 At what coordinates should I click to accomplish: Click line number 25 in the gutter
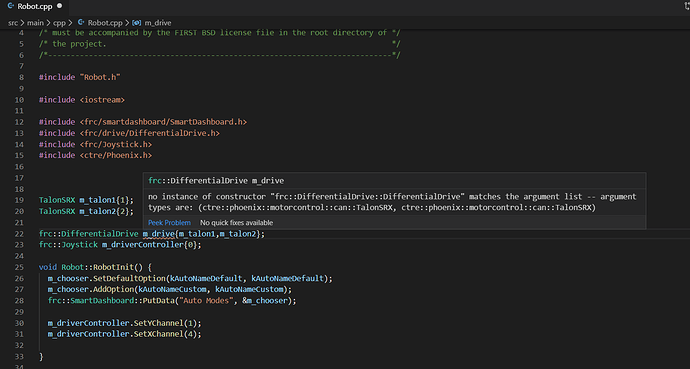click(19, 267)
